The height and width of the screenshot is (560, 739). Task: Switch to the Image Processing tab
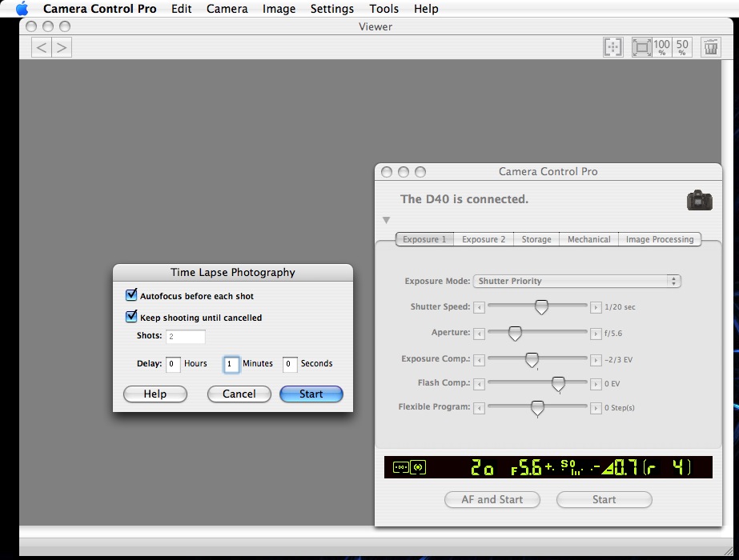pos(660,239)
